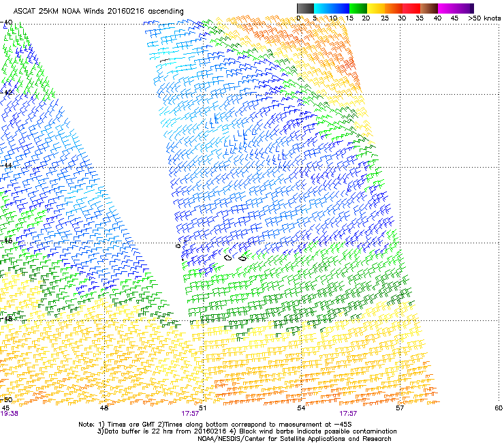Click the legend label '25'
Image resolution: width=504 pixels, height=443 pixels.
(x=385, y=18)
